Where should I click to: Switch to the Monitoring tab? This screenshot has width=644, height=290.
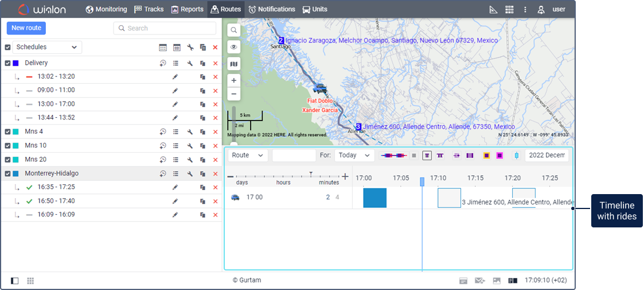(x=106, y=9)
